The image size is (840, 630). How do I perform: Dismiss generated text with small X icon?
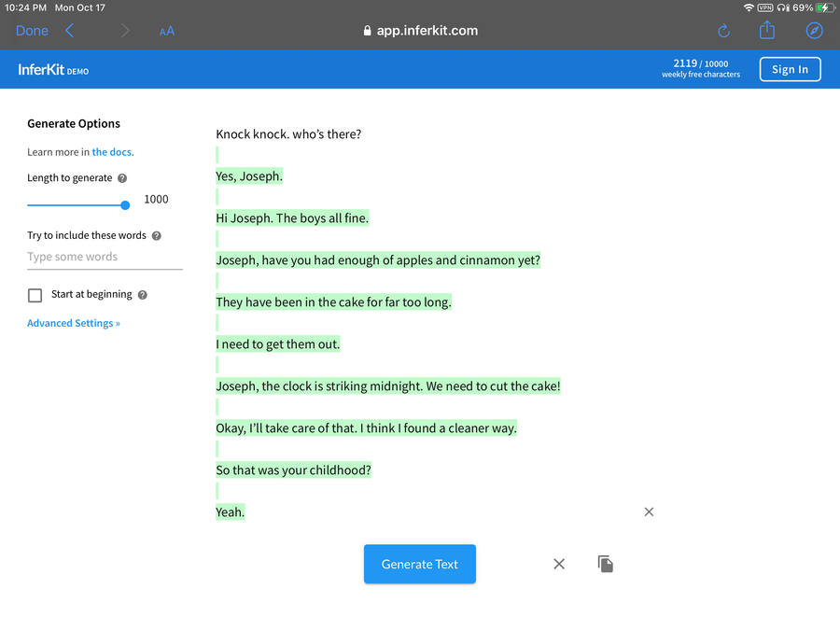[x=649, y=511]
